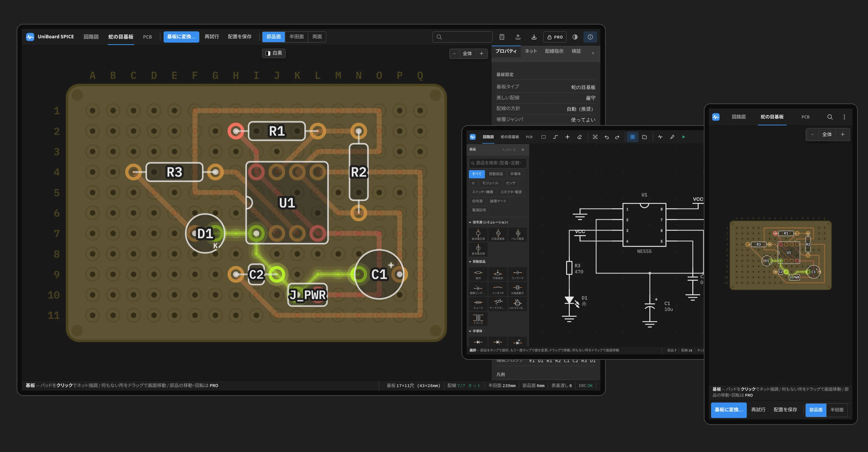
Task: Click the PRO lock button
Action: pos(555,37)
